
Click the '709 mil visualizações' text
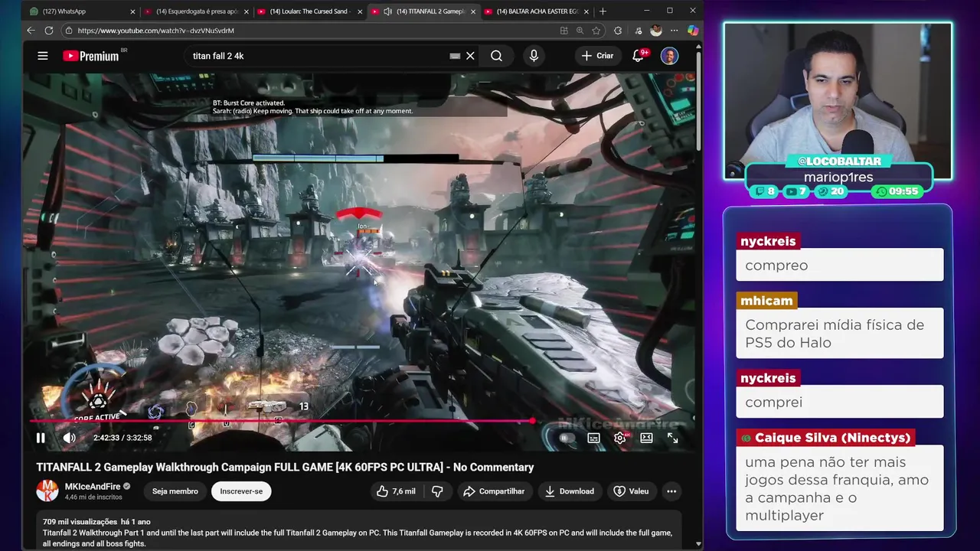pos(80,522)
